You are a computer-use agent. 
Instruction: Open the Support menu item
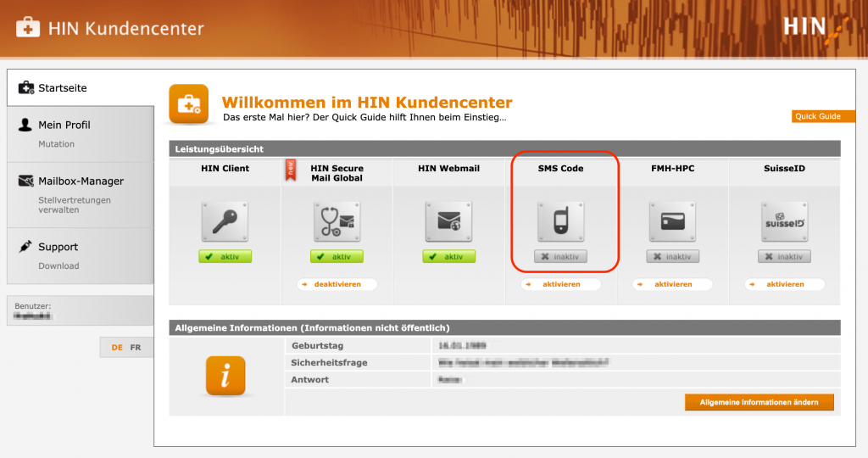(58, 247)
